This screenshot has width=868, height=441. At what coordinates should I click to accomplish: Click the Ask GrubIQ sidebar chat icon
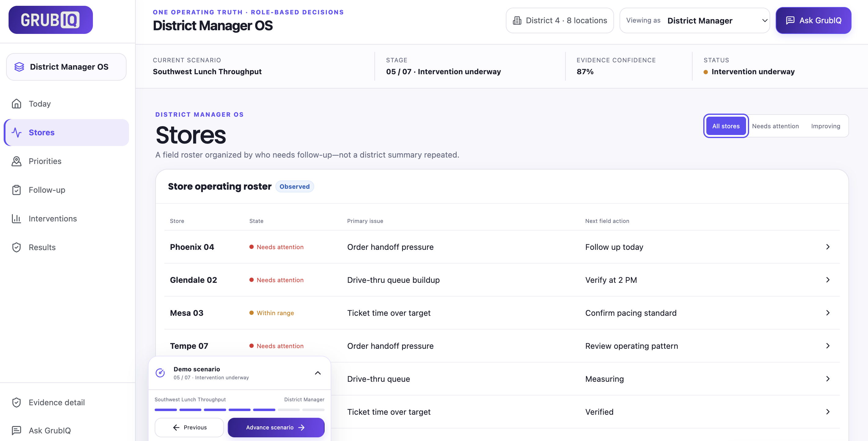pos(17,430)
